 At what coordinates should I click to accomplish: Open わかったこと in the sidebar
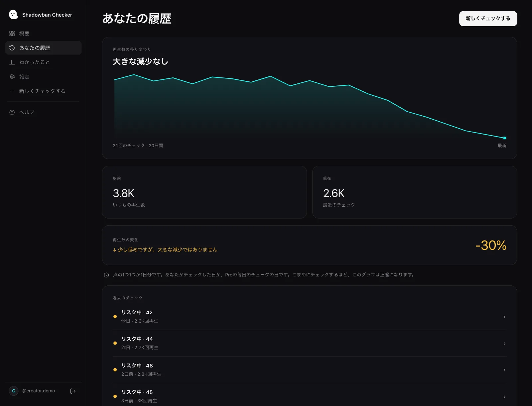[x=44, y=62]
